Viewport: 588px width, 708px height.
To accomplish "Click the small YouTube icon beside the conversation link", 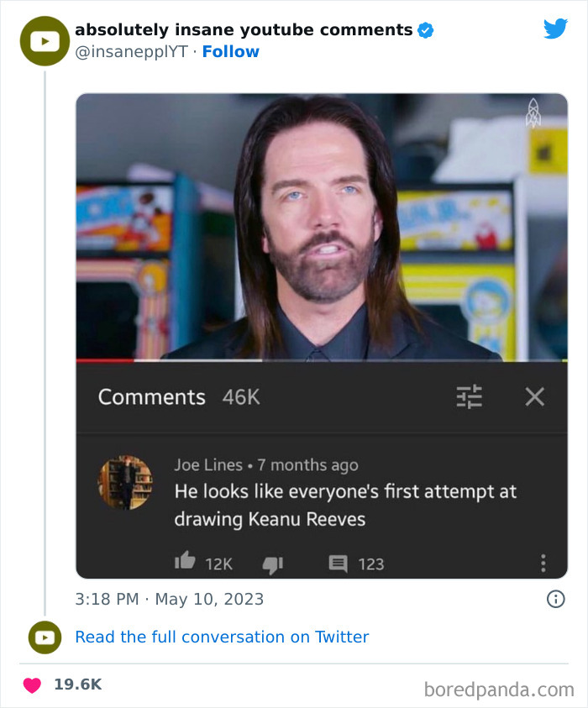I will 45,637.
